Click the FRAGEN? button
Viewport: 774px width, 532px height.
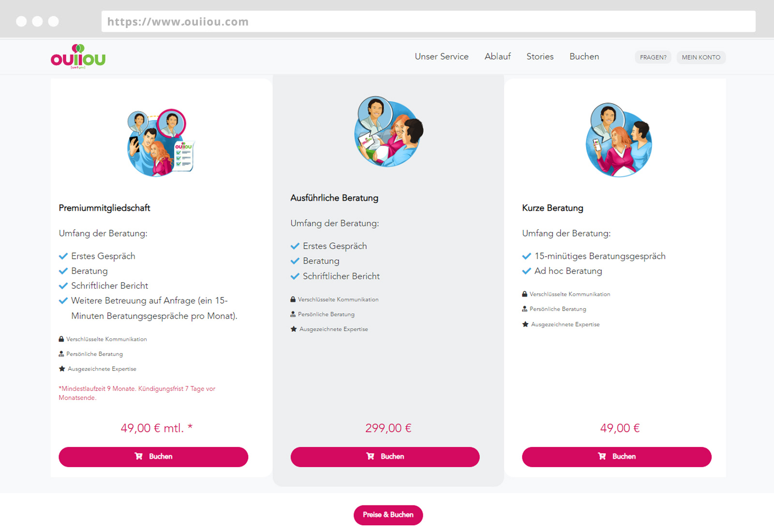point(653,57)
